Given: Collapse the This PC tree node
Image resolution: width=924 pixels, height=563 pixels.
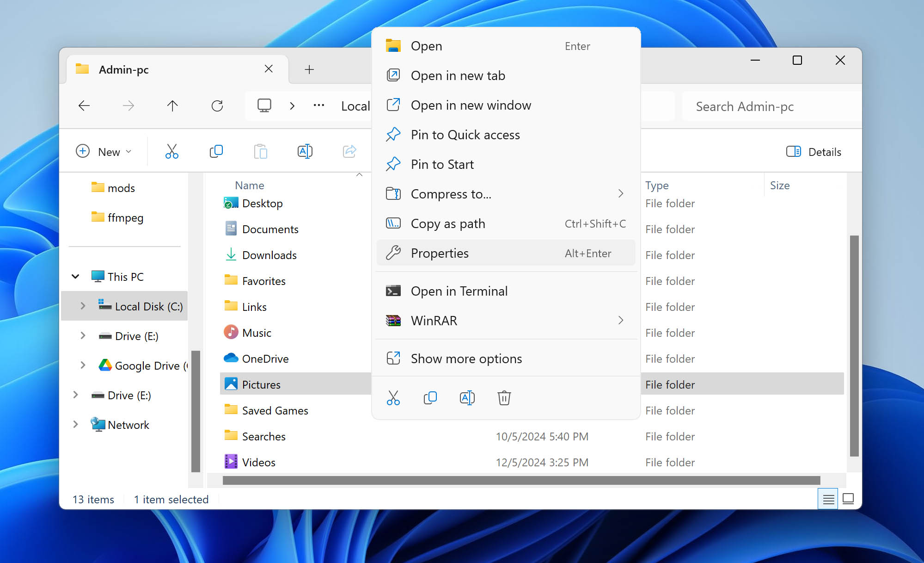Looking at the screenshot, I should [75, 277].
